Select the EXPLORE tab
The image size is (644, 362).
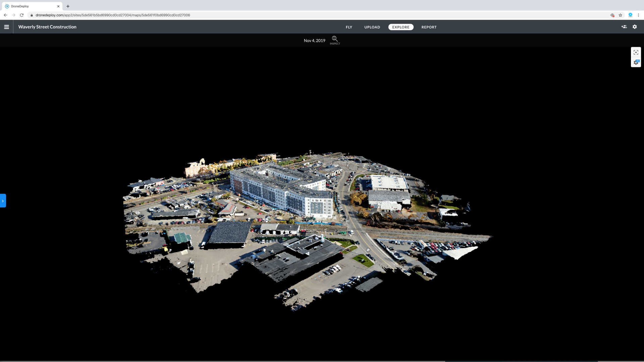pos(401,27)
